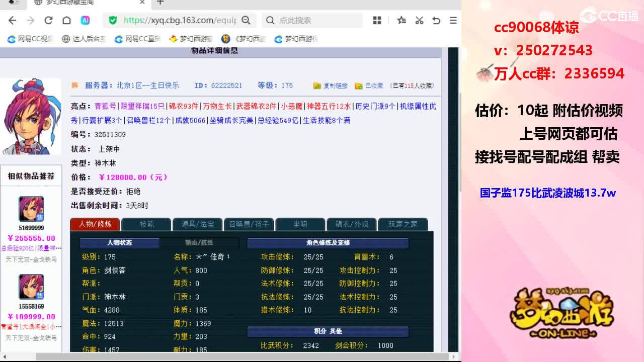Click the 锦衣93件 highlight tag

tap(184, 106)
